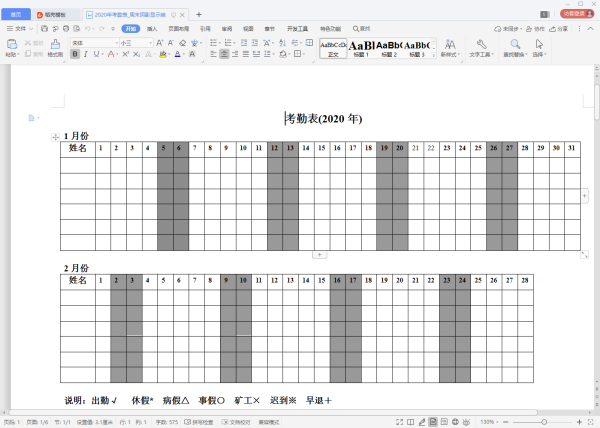600x428 pixels.
Task: Click the add column plus beside 1月份 table
Action: tap(584, 196)
